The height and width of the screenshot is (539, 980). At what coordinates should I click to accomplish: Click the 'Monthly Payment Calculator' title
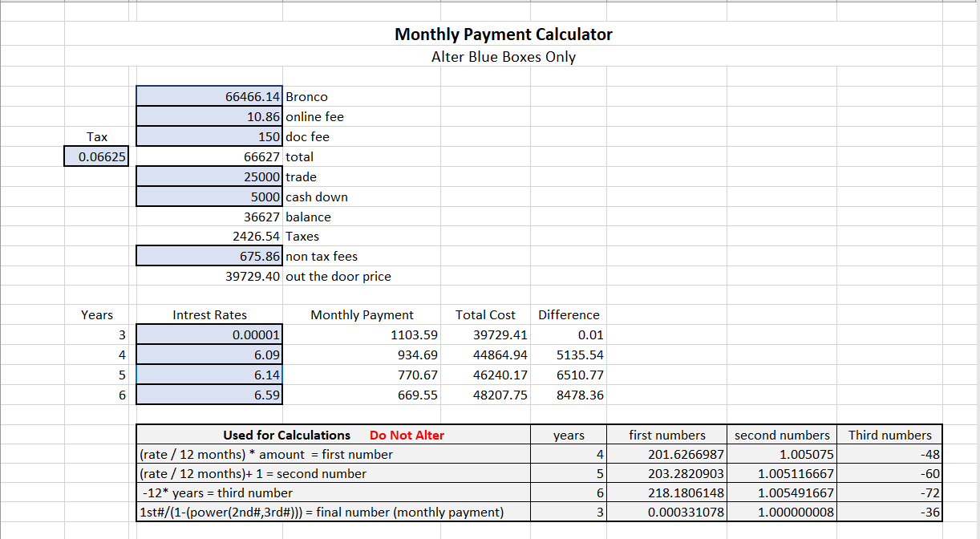(x=504, y=34)
